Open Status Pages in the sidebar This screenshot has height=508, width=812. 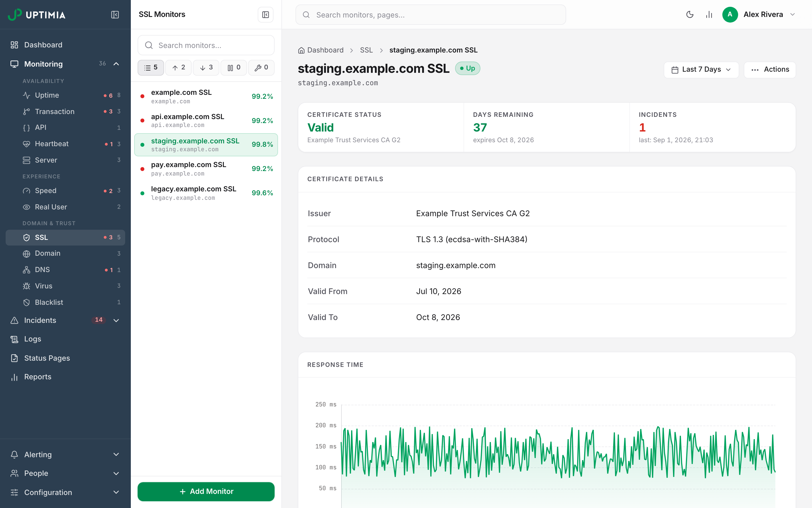tap(65, 358)
